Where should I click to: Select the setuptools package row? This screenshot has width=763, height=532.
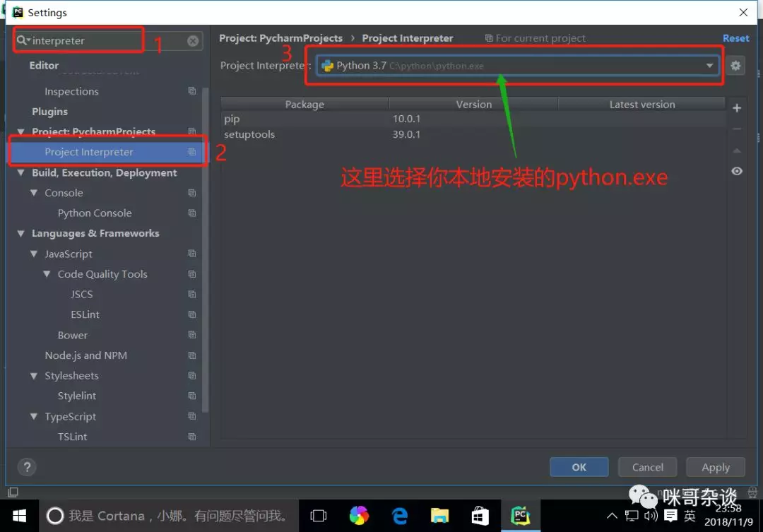[x=473, y=134]
